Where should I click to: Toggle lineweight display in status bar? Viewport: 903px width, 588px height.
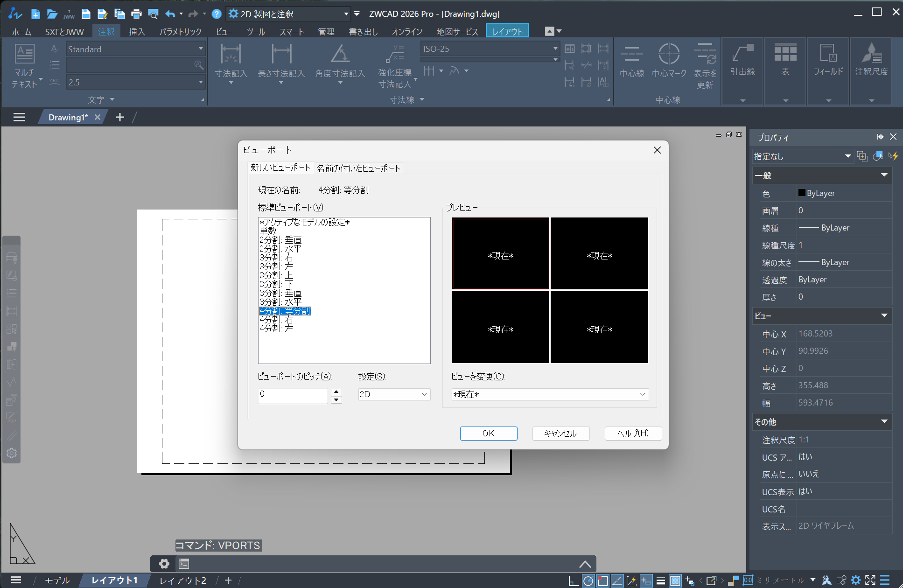click(x=660, y=581)
